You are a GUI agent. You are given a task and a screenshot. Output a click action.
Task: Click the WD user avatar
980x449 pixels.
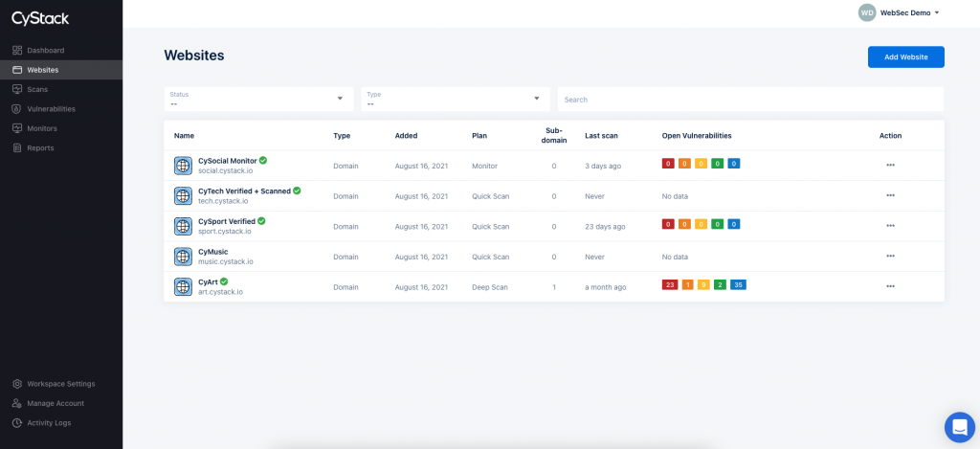tap(867, 12)
